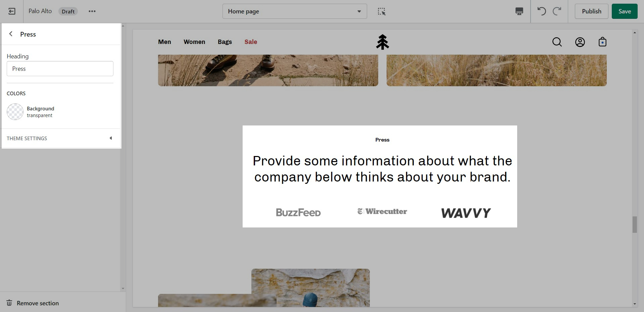This screenshot has height=312, width=644.
Task: Open the Men navigation menu
Action: [x=164, y=42]
